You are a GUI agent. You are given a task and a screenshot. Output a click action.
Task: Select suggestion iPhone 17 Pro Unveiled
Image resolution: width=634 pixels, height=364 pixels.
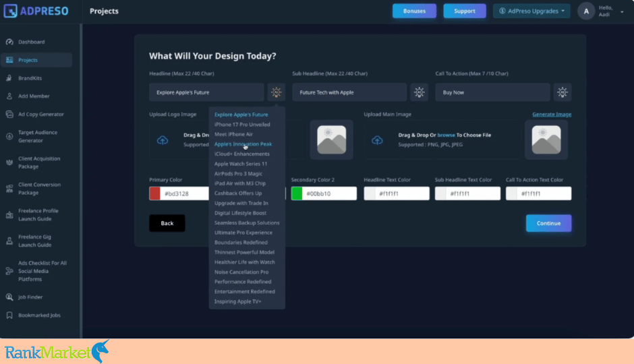[242, 125]
